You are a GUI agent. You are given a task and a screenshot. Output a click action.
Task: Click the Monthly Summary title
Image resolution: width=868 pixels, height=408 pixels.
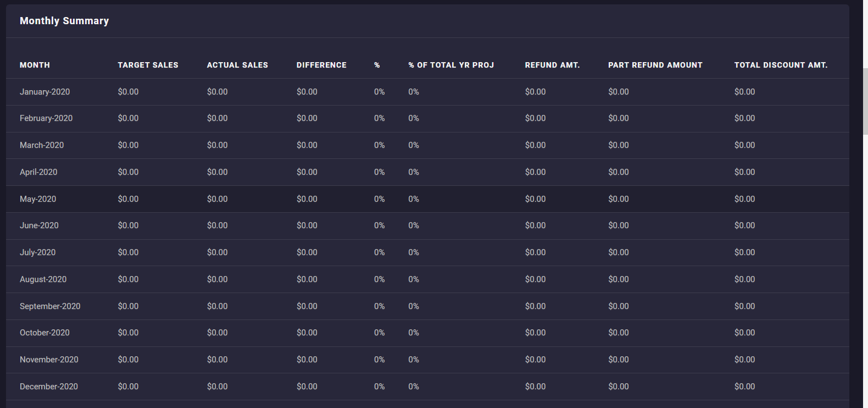(x=64, y=21)
